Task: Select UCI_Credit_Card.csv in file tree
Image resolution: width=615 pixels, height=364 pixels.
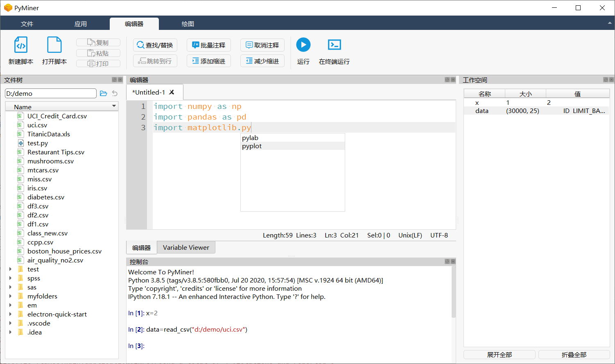Action: 57,116
